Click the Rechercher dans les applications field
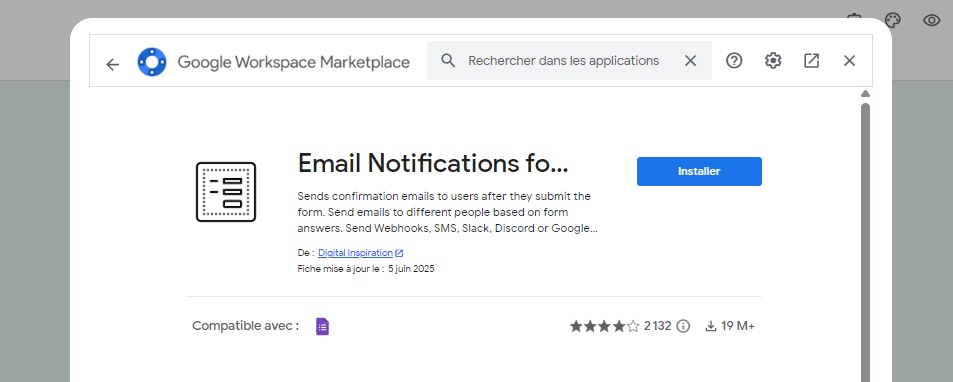Image resolution: width=953 pixels, height=382 pixels. pyautogui.click(x=569, y=61)
